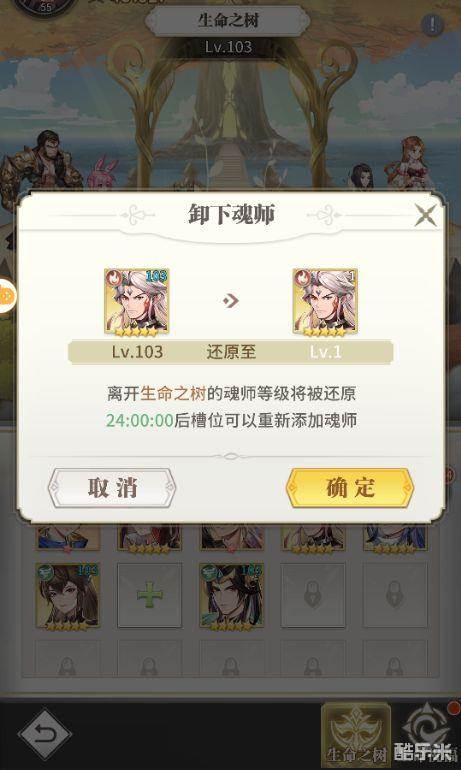461x770 pixels.
Task: Tap the brown-haired hero slot in bottom row
Action: tap(68, 595)
